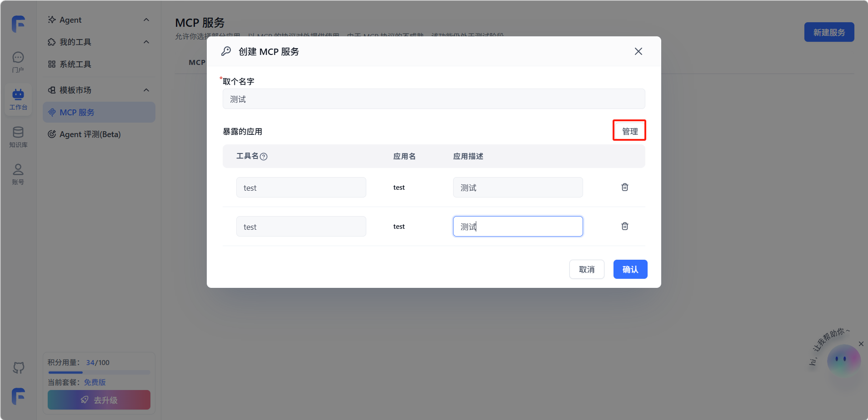Open Agent 评测(Beta) menu item
Viewport: 868px width, 420px height.
tap(90, 134)
